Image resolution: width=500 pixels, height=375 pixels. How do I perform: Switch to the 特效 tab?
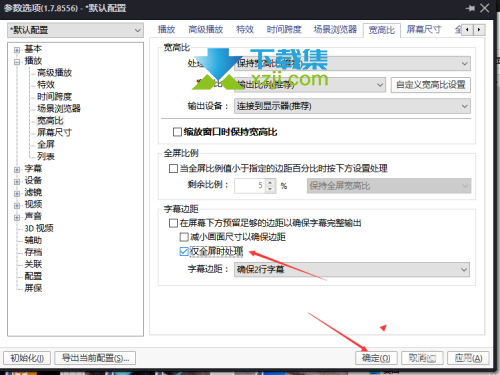(x=245, y=30)
